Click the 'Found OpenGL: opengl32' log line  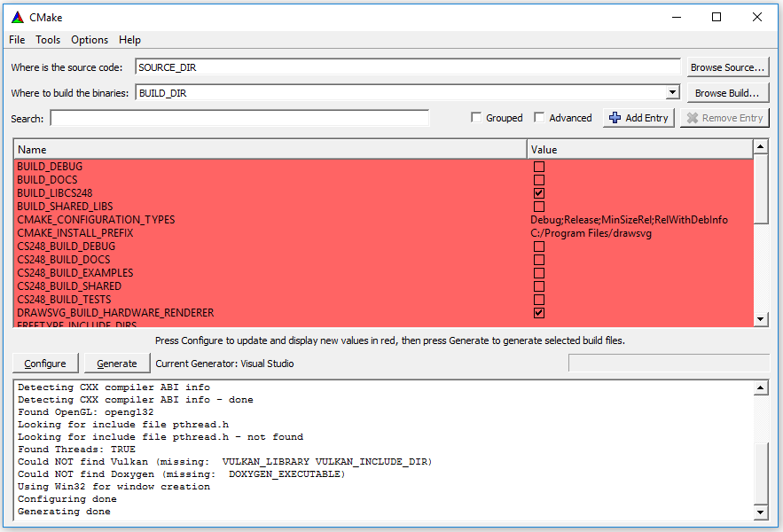[x=86, y=412]
